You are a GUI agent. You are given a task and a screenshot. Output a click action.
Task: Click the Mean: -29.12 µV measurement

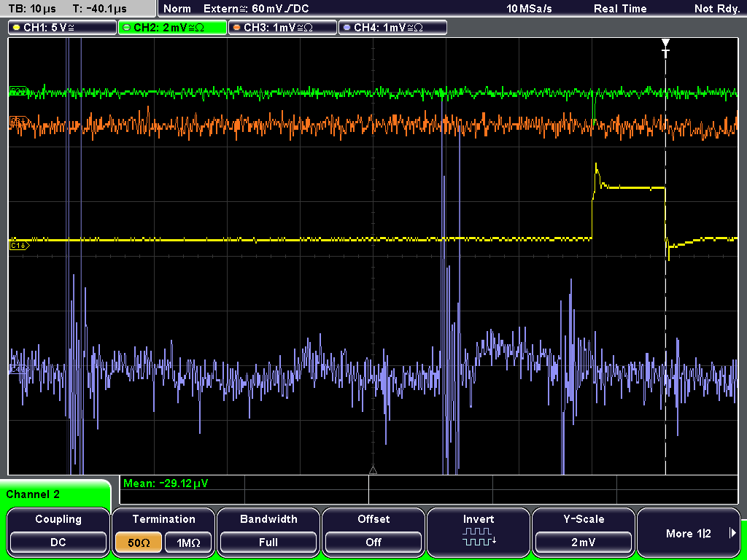166,483
